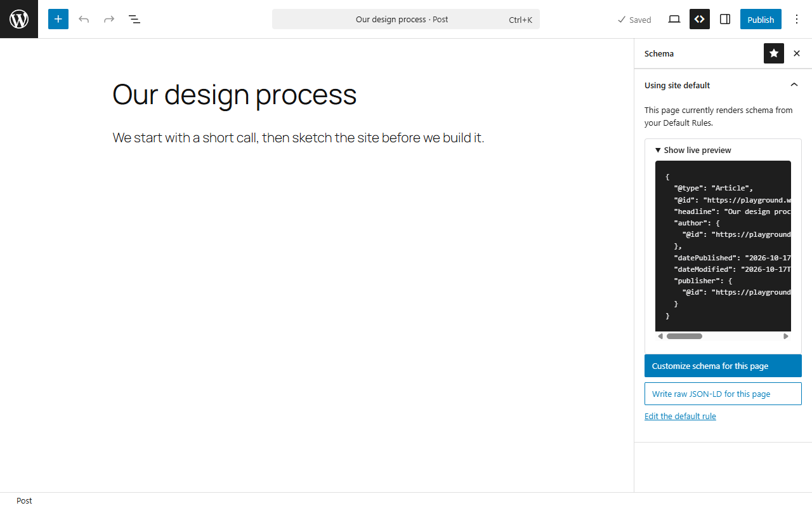The height and width of the screenshot is (508, 812).
Task: Unpin Schema panel with star icon
Action: coord(774,53)
